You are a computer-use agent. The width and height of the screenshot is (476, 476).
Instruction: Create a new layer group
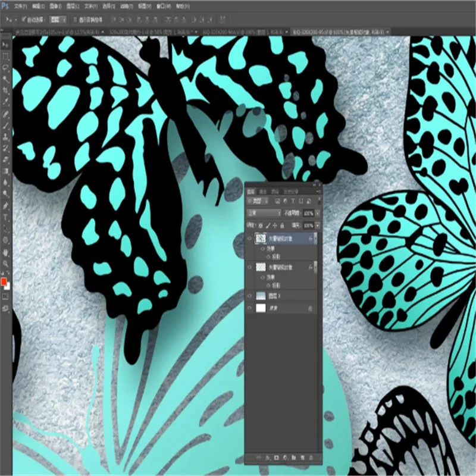pos(294,458)
